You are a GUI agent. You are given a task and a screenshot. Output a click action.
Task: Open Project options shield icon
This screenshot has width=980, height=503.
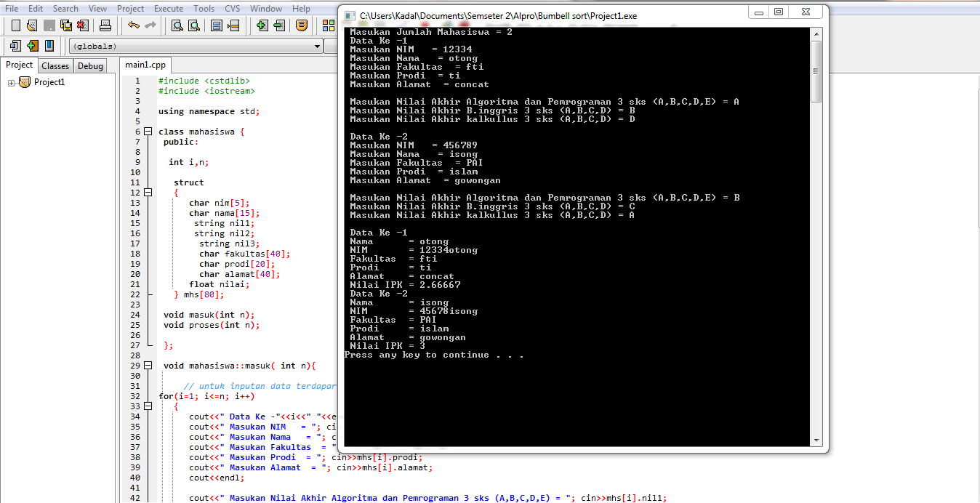pyautogui.click(x=302, y=25)
